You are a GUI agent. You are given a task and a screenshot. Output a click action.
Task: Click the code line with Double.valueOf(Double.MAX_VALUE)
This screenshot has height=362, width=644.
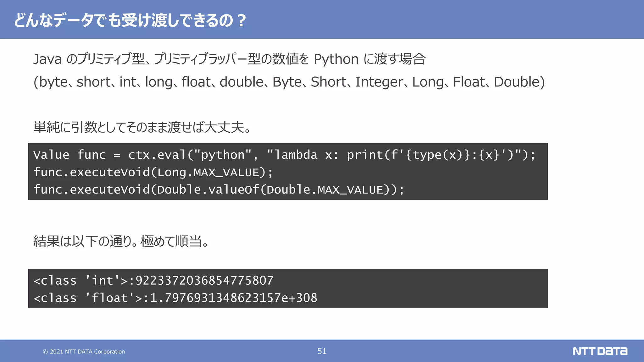click(219, 189)
